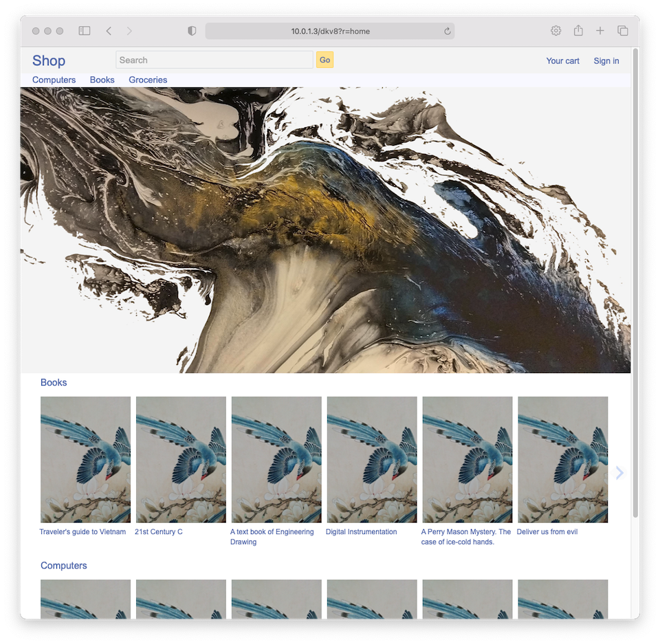Click the Sign in link
660x644 pixels.
(606, 60)
